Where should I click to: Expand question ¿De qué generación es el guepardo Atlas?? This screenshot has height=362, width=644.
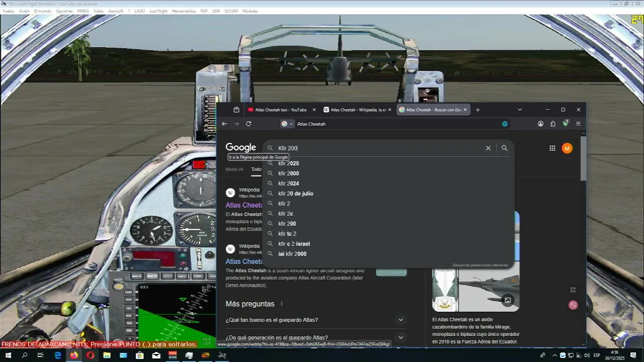315,337
